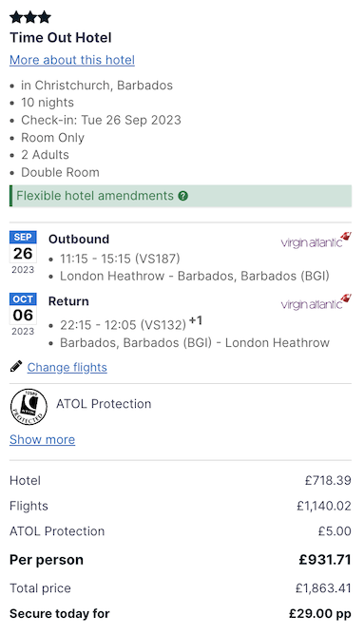
Task: Click the ATOL Protection text label
Action: pyautogui.click(x=104, y=404)
